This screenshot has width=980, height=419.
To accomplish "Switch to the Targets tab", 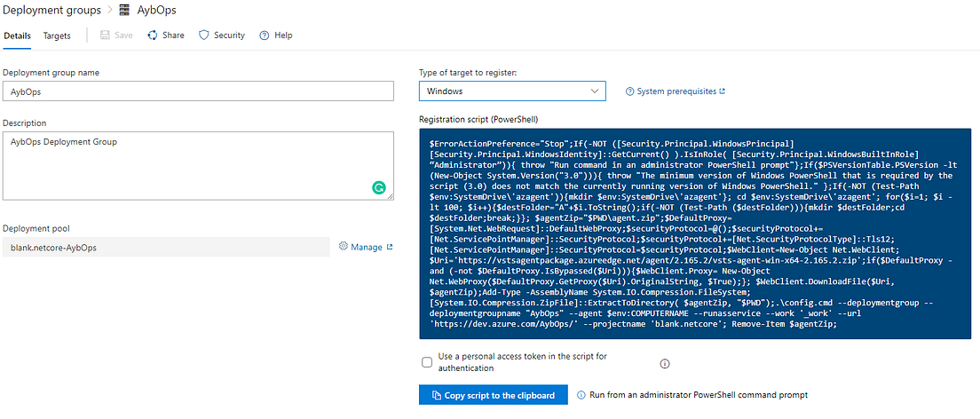I will (x=57, y=36).
